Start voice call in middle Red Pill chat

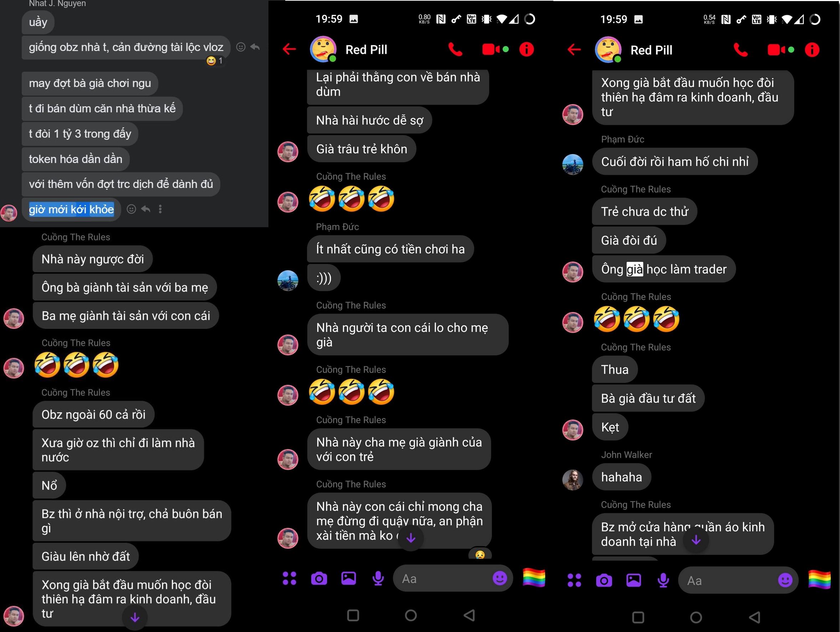coord(455,49)
